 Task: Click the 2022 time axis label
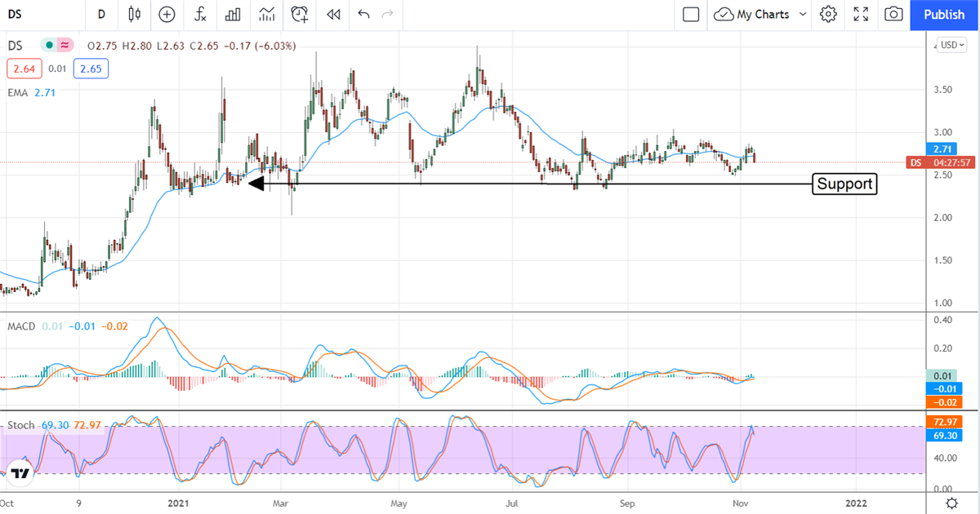(855, 503)
